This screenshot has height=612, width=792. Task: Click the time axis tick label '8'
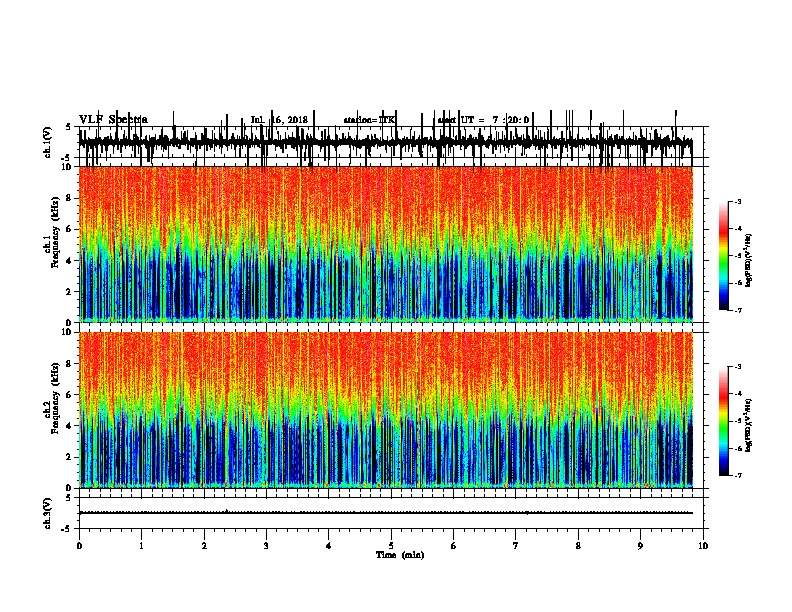[578, 546]
